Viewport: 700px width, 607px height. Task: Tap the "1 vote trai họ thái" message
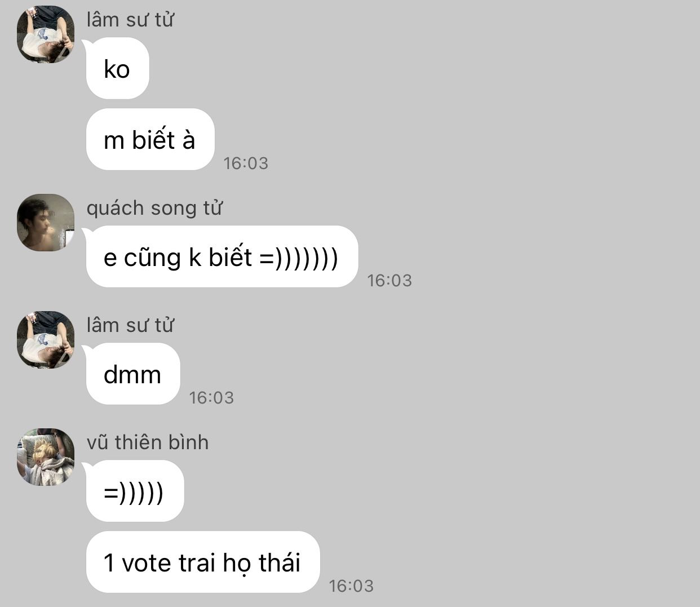203,562
